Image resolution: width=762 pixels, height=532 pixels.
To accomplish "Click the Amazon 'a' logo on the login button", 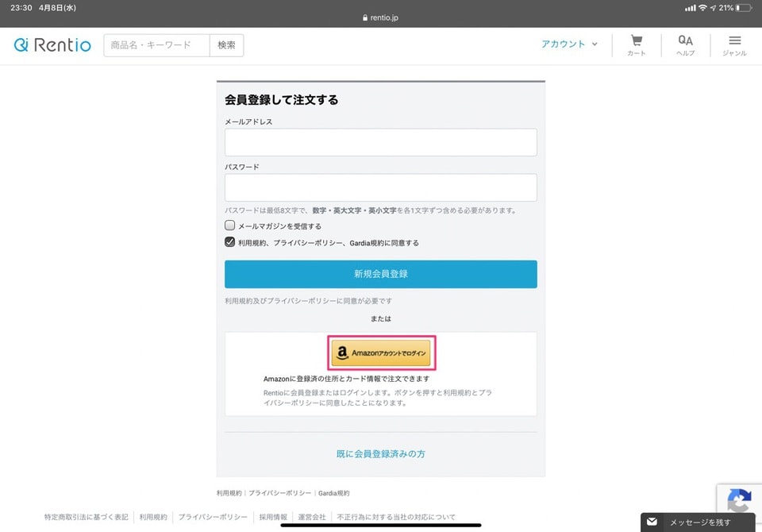I will tap(343, 352).
